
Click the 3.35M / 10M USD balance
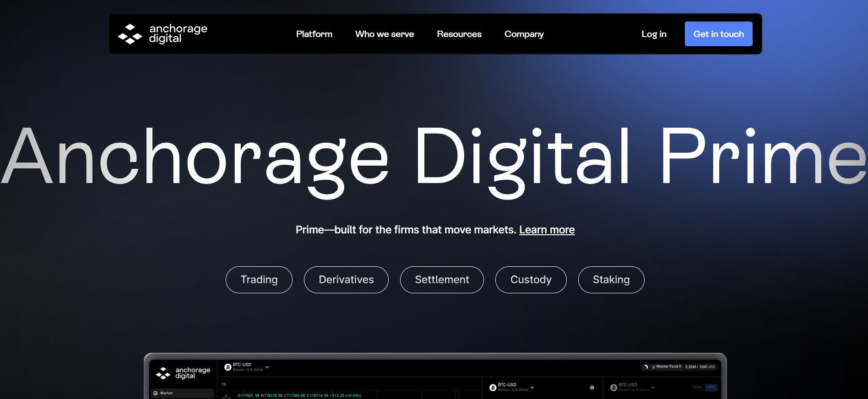[700, 367]
